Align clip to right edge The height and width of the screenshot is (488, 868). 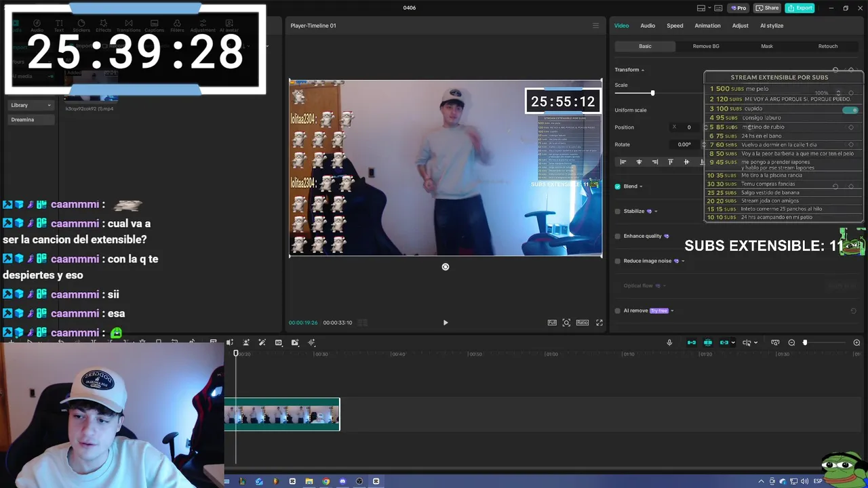pyautogui.click(x=654, y=162)
